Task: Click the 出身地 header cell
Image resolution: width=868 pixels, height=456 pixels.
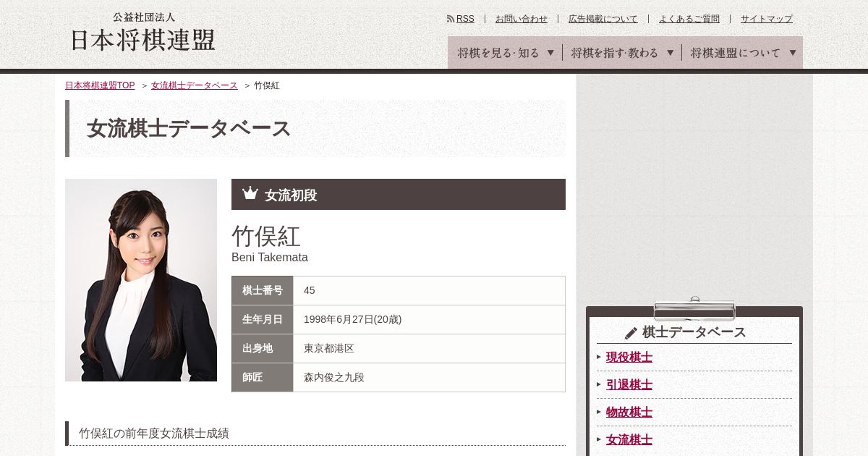Action: click(263, 348)
